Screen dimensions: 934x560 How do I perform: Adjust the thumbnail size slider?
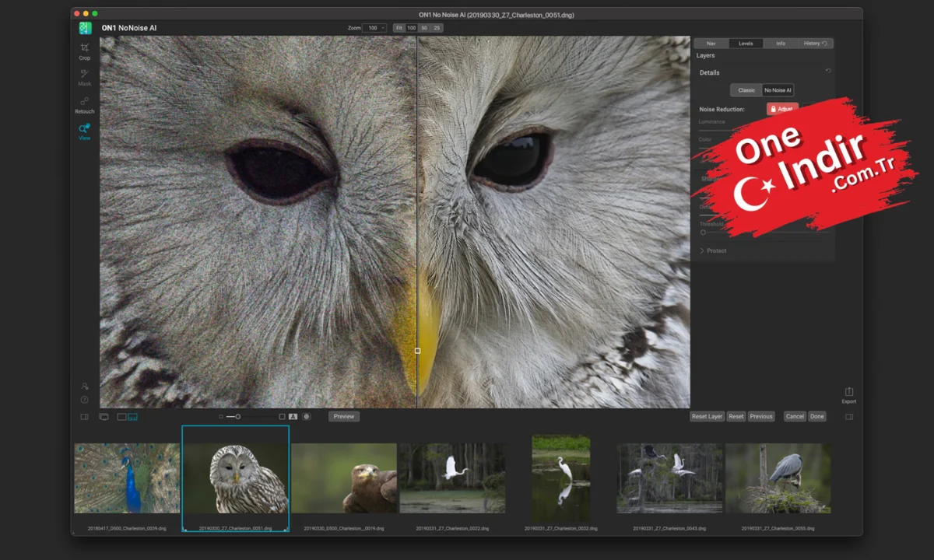238,417
